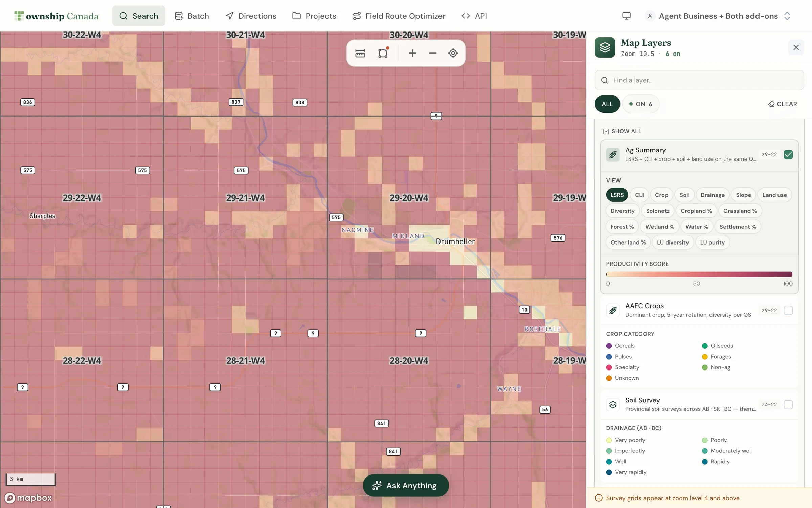Screen dimensions: 812x508
Task: Activate the area selection draw tool
Action: tap(383, 53)
